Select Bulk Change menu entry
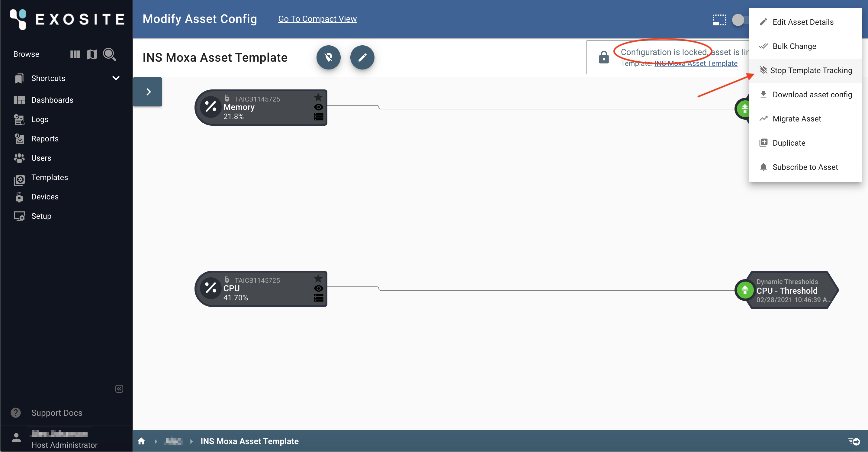The width and height of the screenshot is (868, 452). click(805, 46)
